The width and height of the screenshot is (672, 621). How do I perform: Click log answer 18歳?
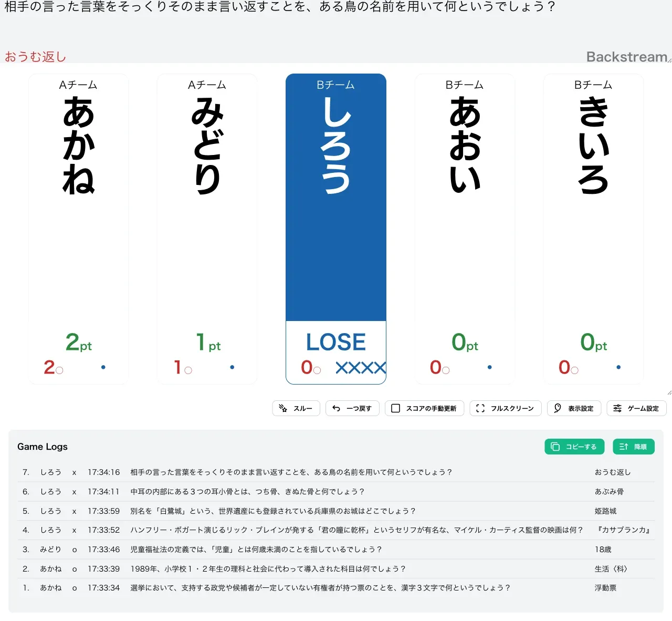[x=603, y=550]
